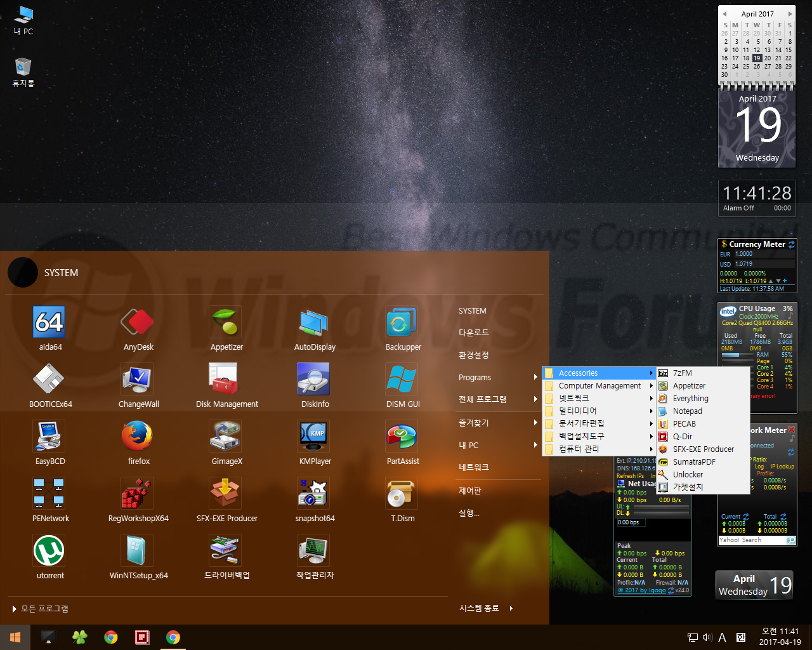Launch EasyBCD
812x650 pixels.
(50, 443)
